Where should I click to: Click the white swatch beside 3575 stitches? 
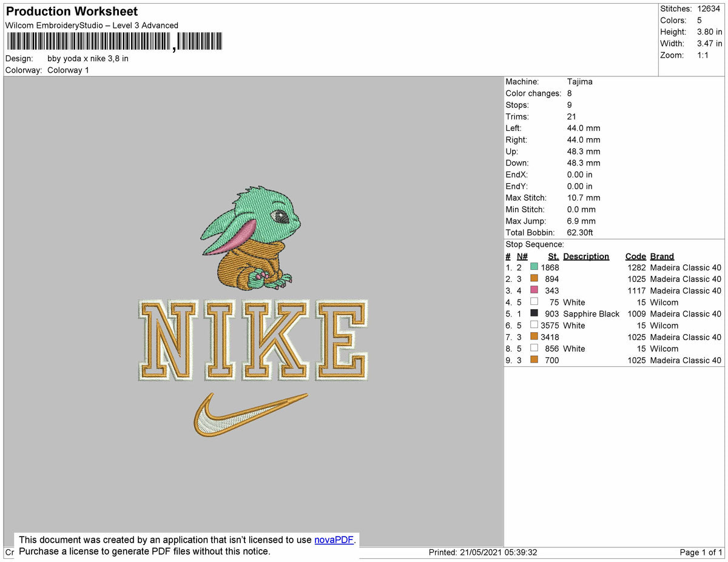pyautogui.click(x=534, y=325)
